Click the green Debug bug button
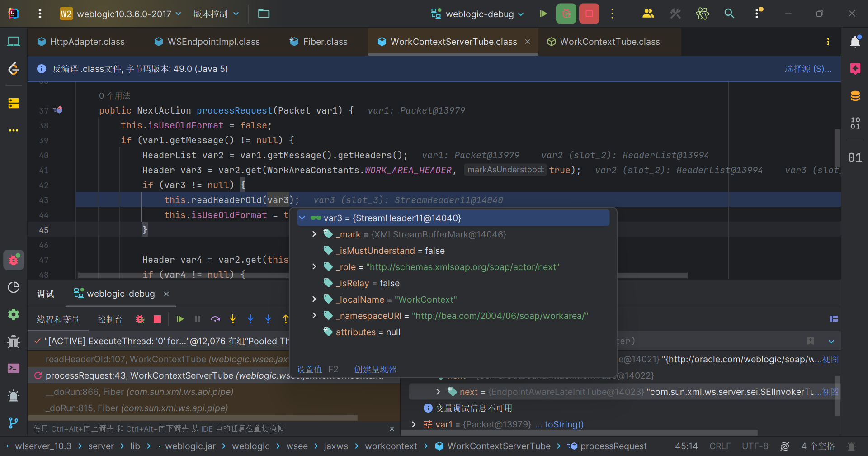 tap(566, 14)
